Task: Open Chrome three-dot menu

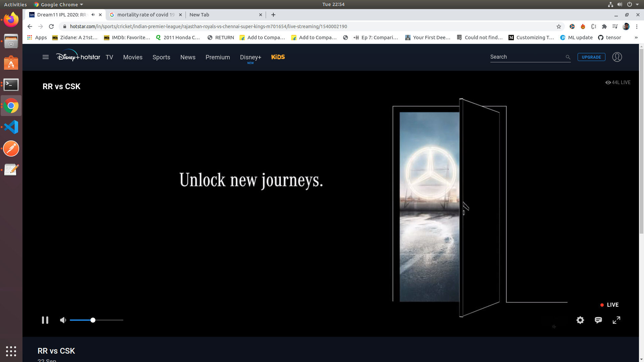Action: click(x=637, y=26)
